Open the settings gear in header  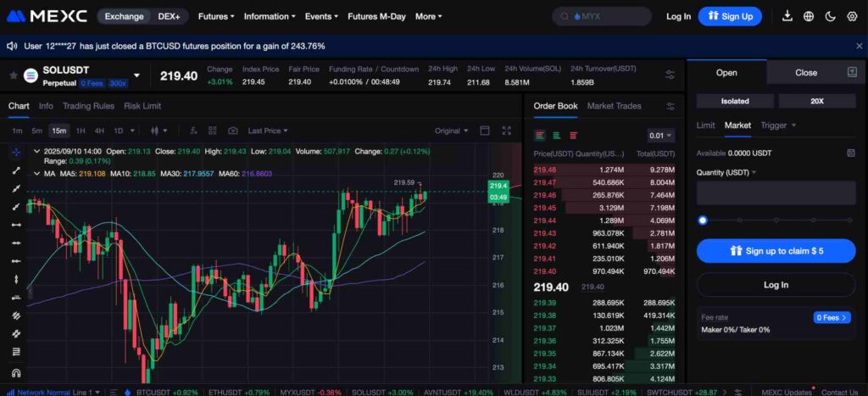tap(852, 16)
